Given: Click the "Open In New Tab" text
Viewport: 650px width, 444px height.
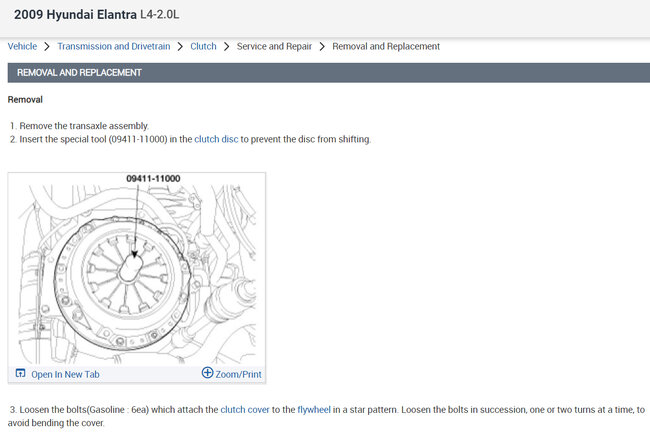Looking at the screenshot, I should coord(65,374).
